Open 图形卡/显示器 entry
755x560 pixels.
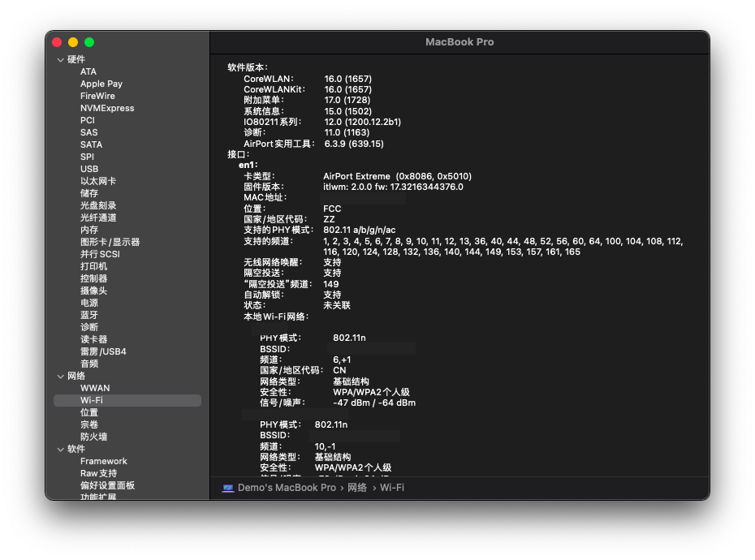click(x=110, y=242)
